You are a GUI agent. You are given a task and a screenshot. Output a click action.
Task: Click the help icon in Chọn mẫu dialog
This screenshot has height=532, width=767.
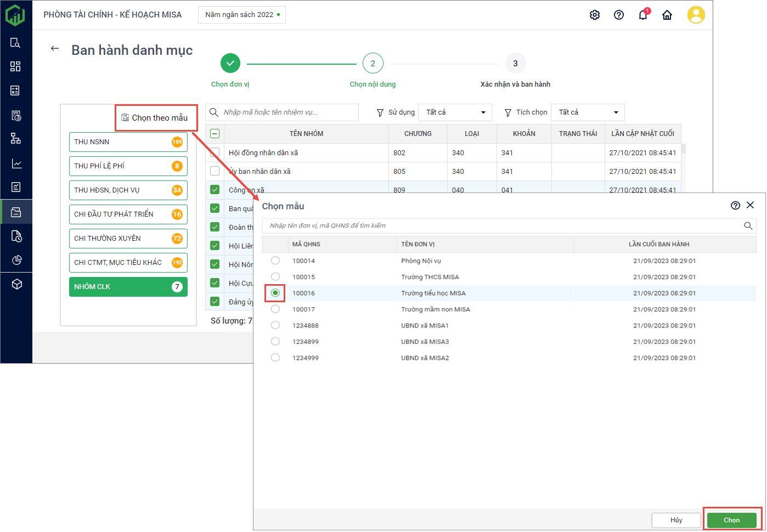[735, 205]
